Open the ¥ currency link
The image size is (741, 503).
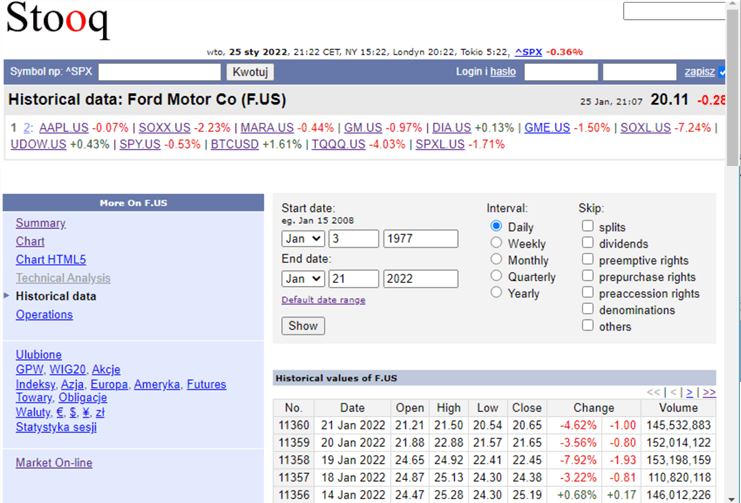pos(86,412)
